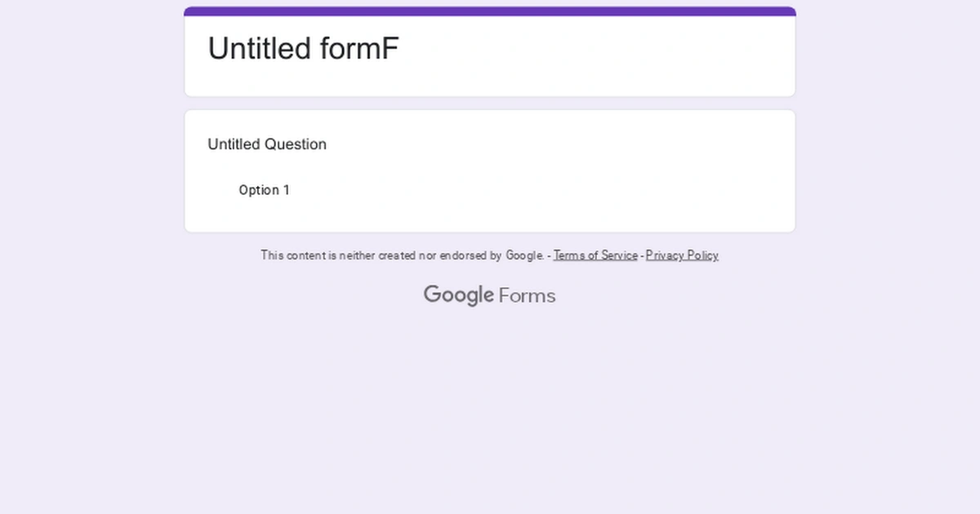Viewport: 980px width, 514px height.
Task: Click the Google disclaimer text
Action: [x=403, y=255]
